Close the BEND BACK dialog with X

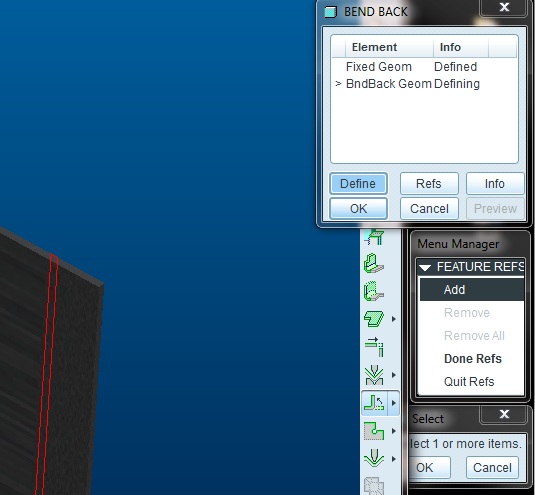pyautogui.click(x=504, y=8)
